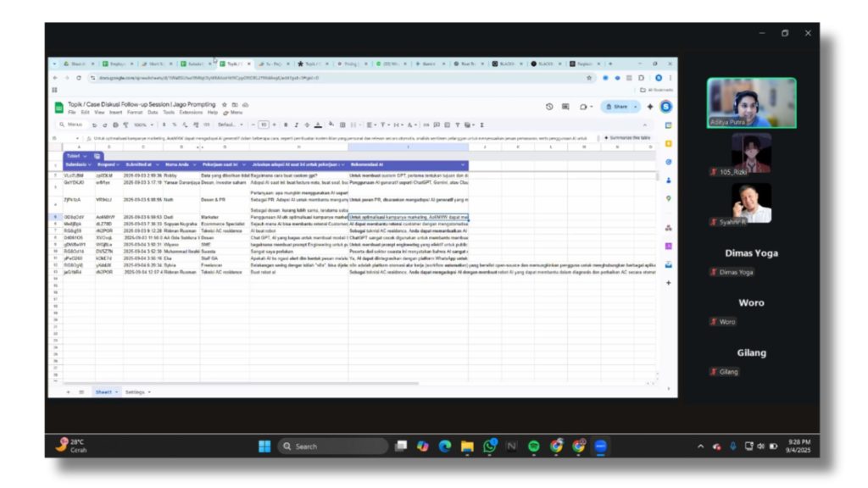
Task: Click the Gemini sparkle icon beside Share
Action: click(x=650, y=107)
